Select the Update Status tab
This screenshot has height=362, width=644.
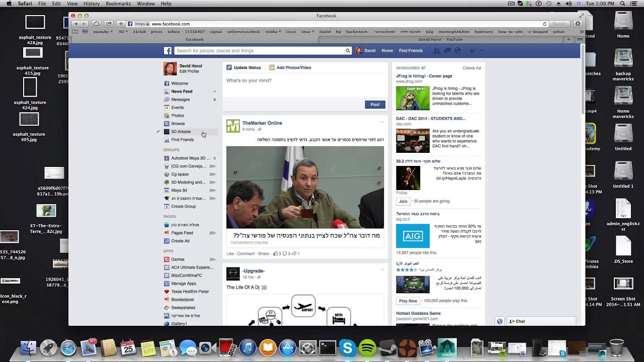pyautogui.click(x=244, y=67)
